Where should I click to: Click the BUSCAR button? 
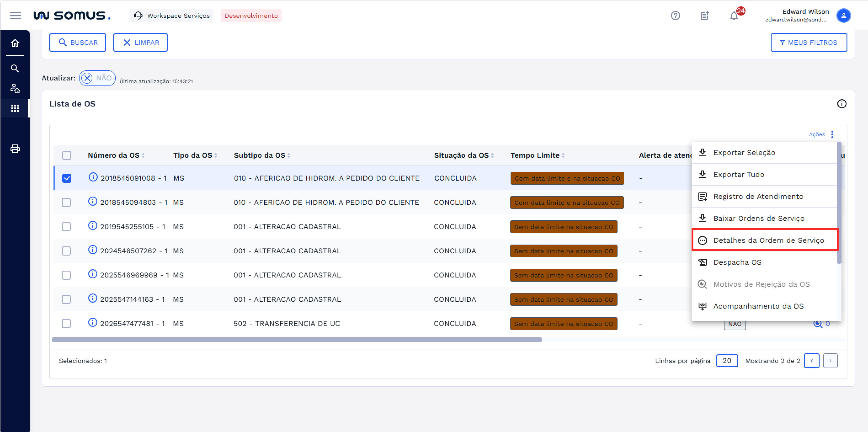click(77, 43)
